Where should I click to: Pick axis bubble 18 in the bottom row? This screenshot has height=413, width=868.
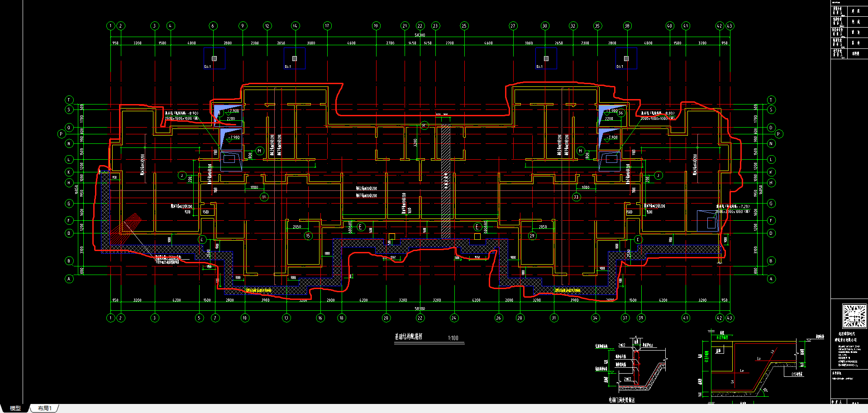coord(342,318)
